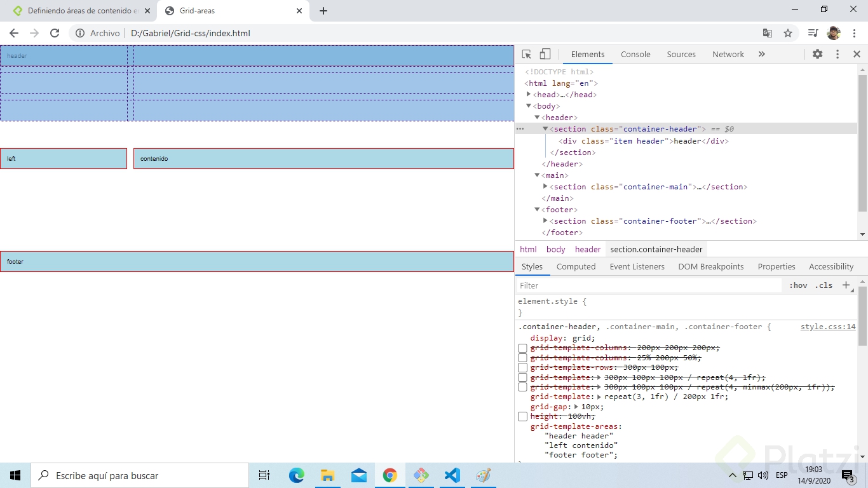The image size is (868, 488).
Task: Open a new browser tab
Action: point(323,11)
